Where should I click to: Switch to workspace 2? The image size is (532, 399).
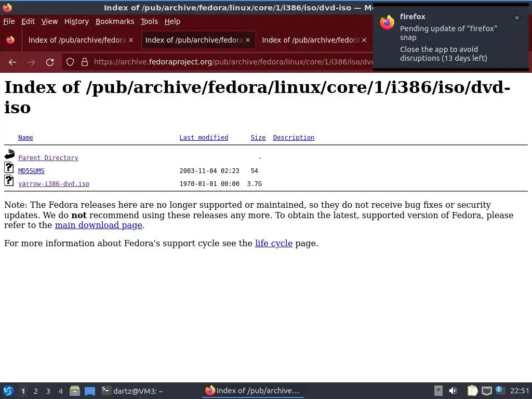[36, 391]
